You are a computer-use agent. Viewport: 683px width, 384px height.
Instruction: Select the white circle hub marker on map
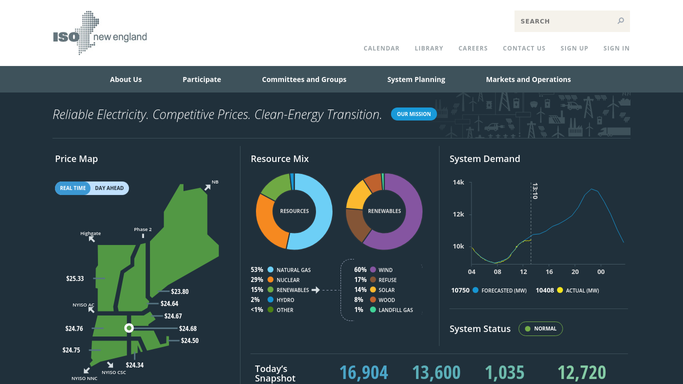129,328
